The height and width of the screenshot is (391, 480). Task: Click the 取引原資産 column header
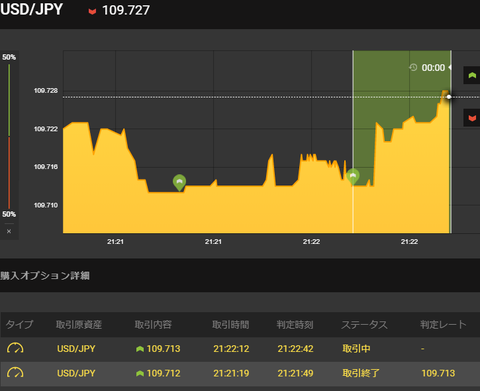[79, 324]
